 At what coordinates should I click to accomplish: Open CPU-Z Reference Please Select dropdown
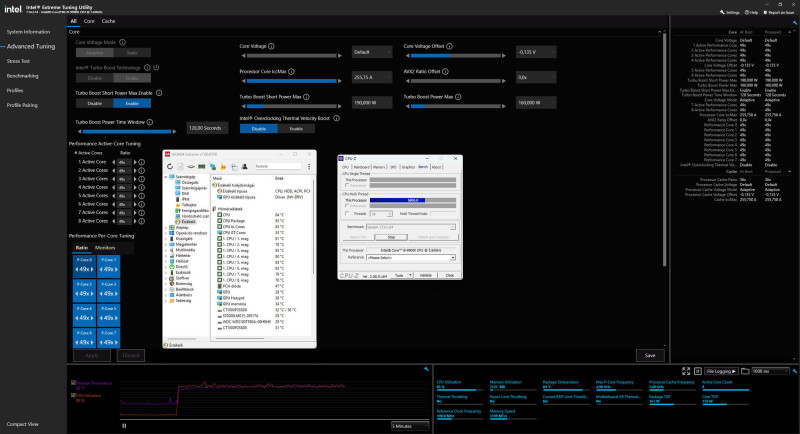coord(410,258)
